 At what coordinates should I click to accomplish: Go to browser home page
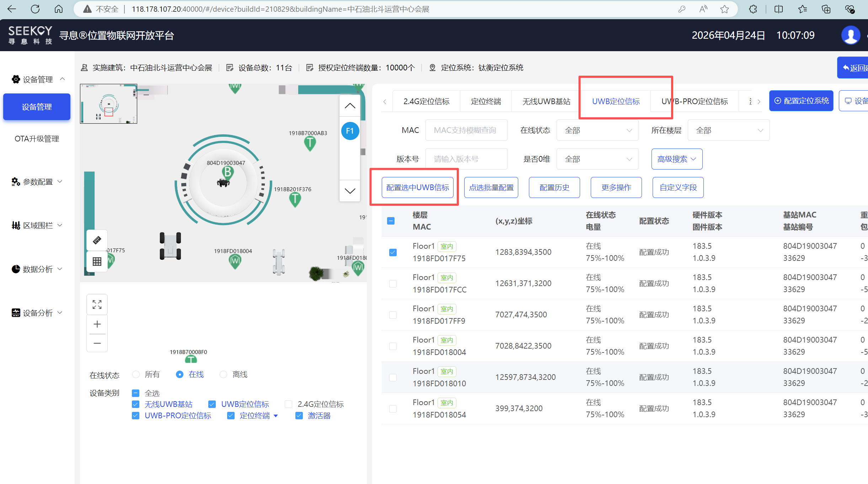(x=59, y=9)
